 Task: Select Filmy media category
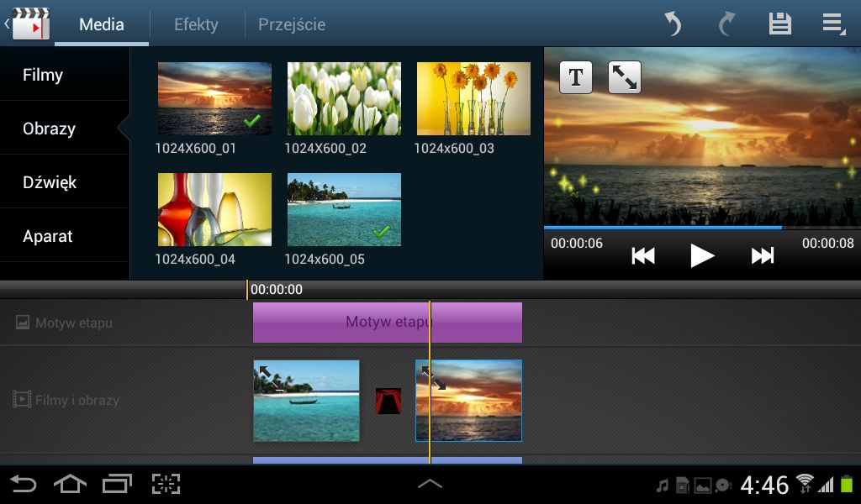pyautogui.click(x=65, y=75)
